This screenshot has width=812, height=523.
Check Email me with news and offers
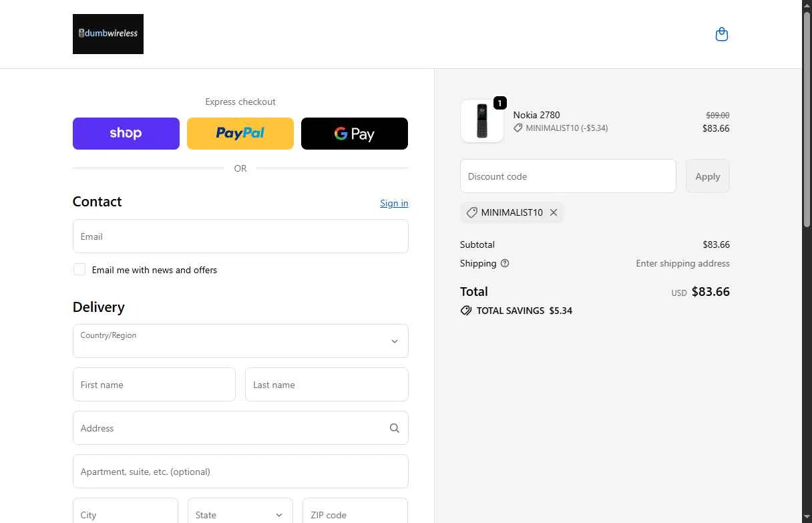coord(79,269)
